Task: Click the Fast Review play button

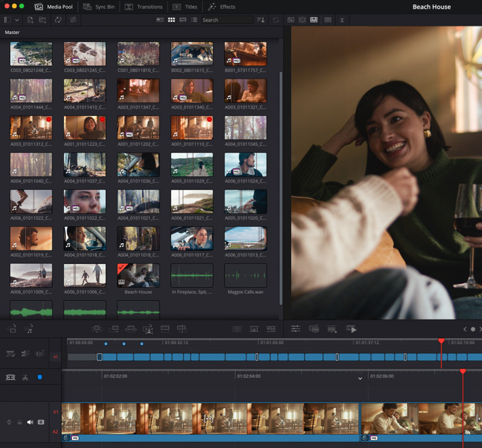Action: 351,329
